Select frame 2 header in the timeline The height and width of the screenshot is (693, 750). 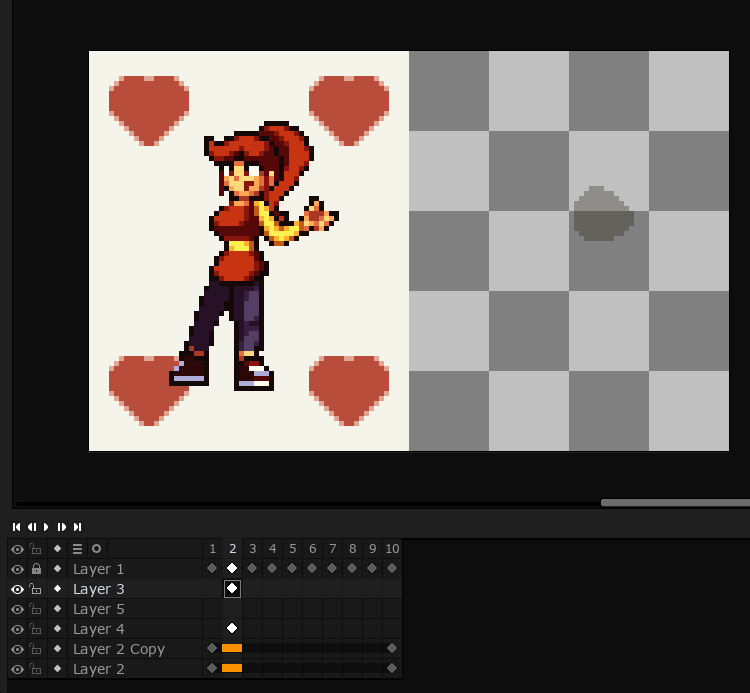tap(232, 549)
